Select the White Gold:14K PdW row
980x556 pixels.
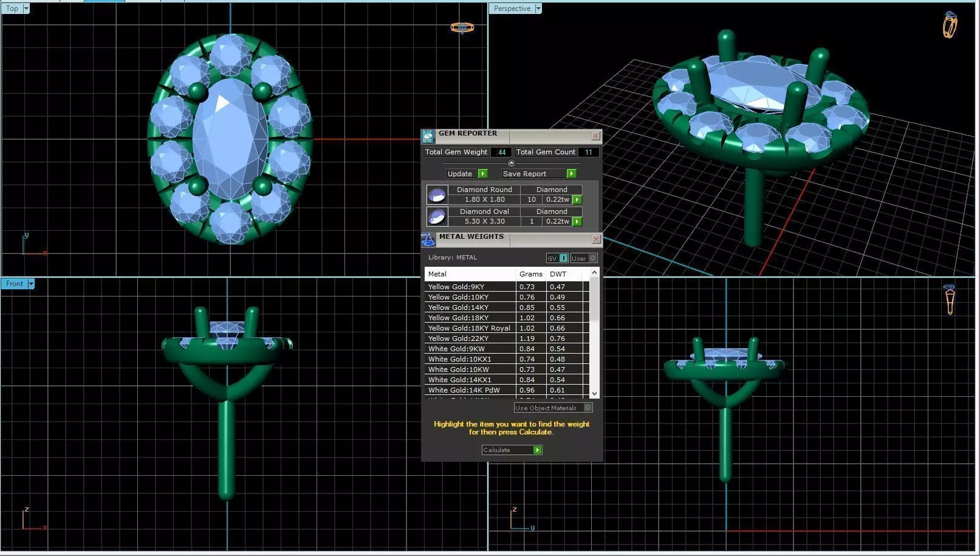pyautogui.click(x=507, y=390)
